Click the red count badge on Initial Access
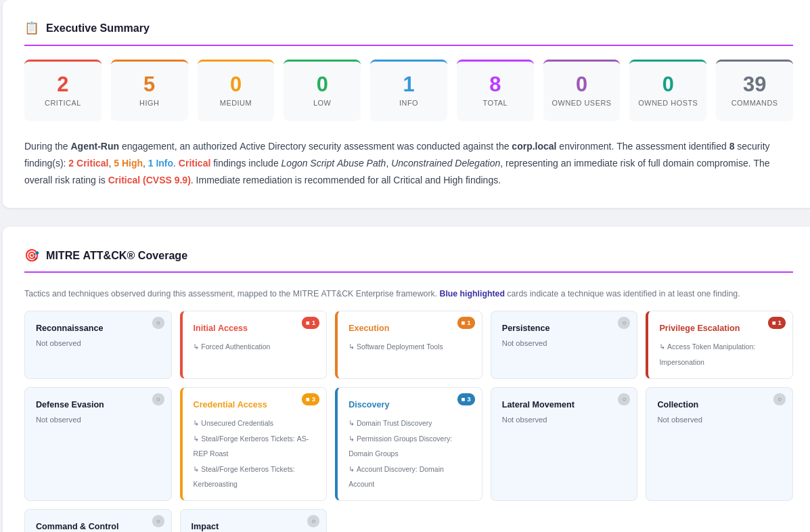 tap(311, 323)
